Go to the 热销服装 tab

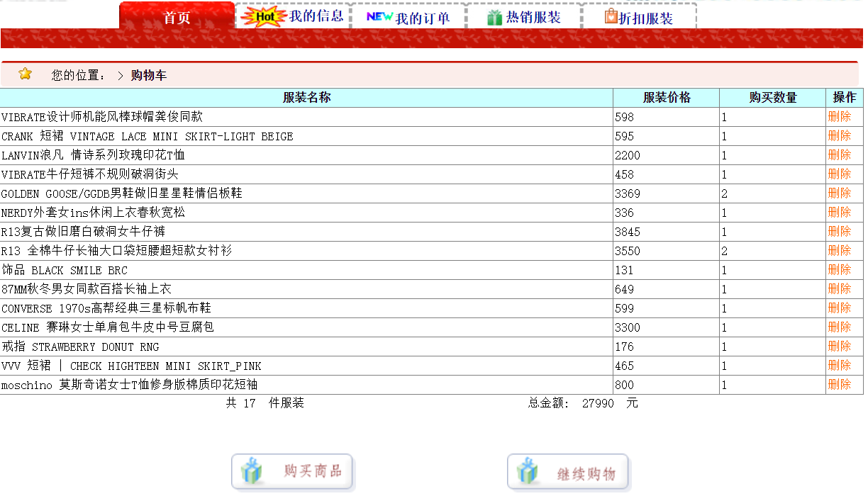[x=523, y=16]
